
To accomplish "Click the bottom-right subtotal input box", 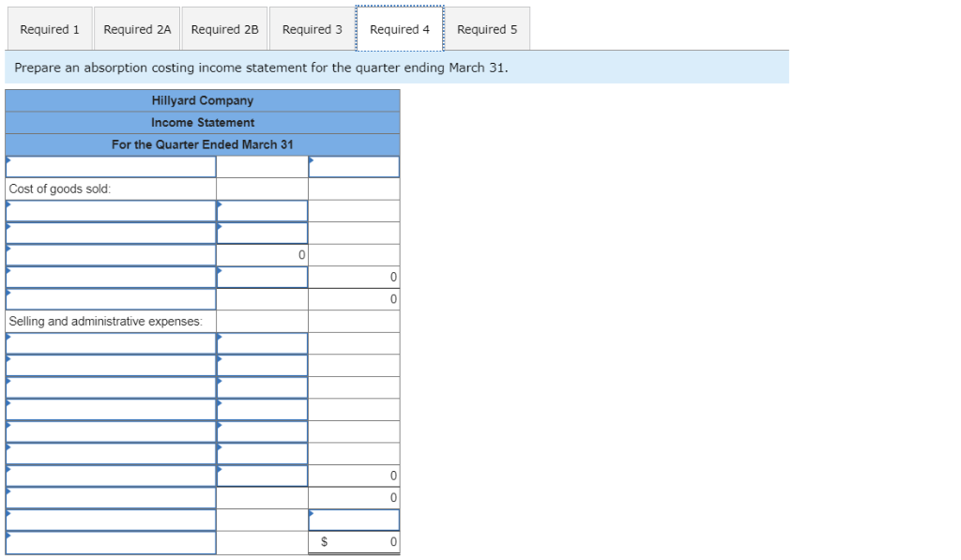I will pos(354,520).
